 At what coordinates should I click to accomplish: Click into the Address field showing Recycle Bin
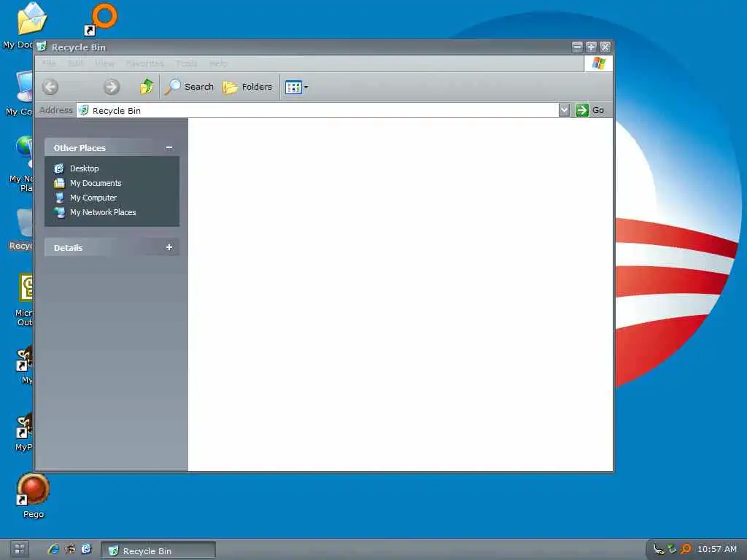tap(317, 111)
